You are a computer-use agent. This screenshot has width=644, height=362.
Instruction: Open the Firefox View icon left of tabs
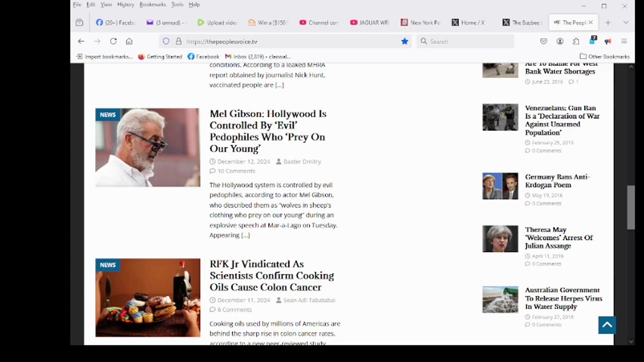tap(79, 22)
